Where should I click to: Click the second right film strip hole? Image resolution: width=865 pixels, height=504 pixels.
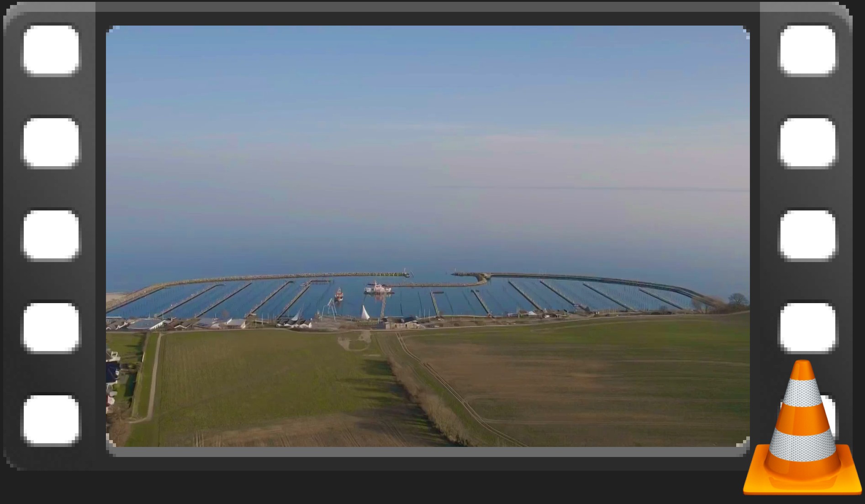[x=807, y=142]
